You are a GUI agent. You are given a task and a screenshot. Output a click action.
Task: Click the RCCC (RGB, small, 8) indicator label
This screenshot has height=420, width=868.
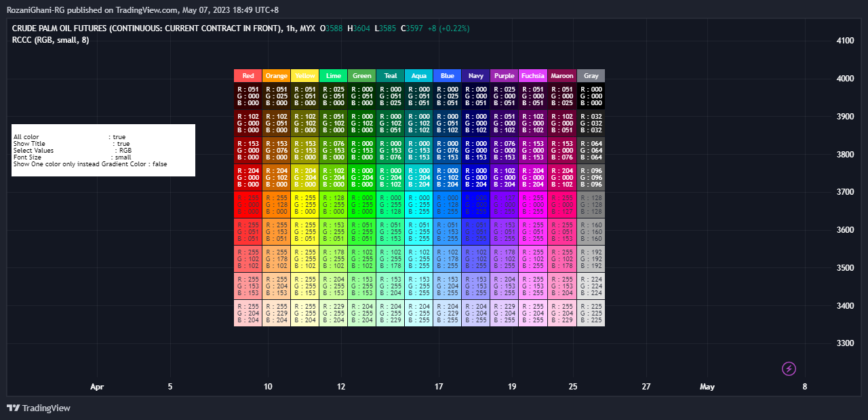[x=50, y=40]
